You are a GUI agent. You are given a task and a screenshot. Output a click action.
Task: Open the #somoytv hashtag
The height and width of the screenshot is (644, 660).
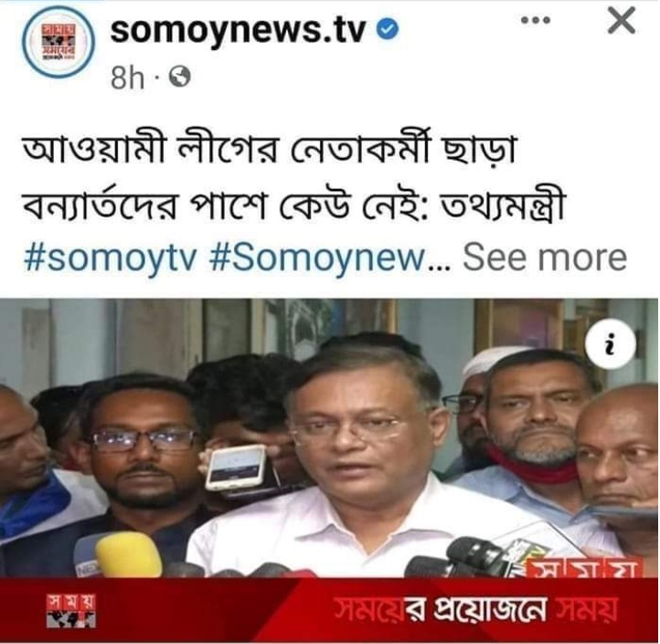tap(111, 258)
